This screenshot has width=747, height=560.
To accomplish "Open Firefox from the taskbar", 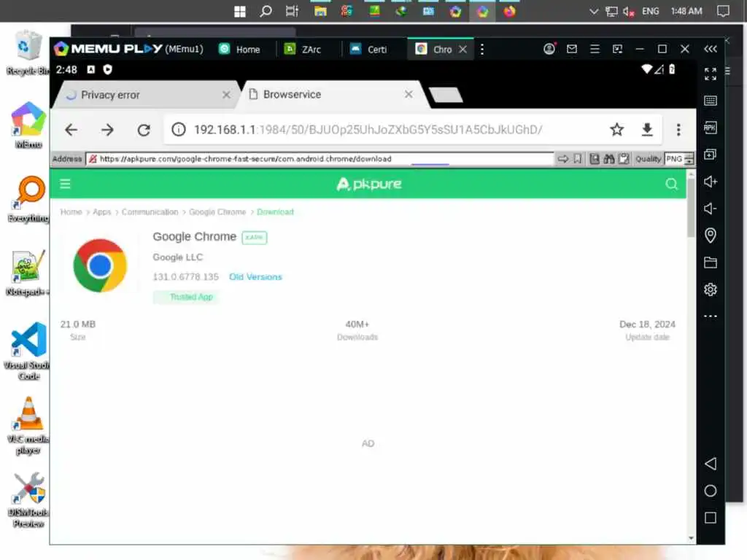I will (509, 11).
